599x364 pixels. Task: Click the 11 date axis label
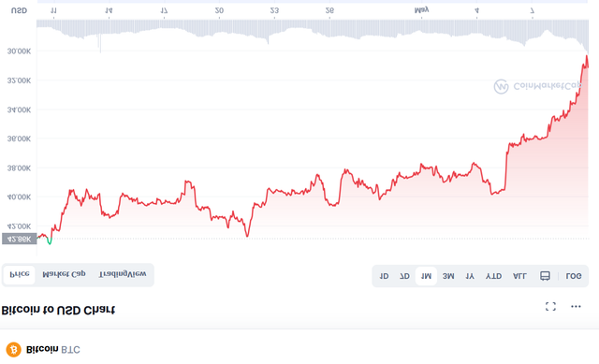tap(53, 10)
